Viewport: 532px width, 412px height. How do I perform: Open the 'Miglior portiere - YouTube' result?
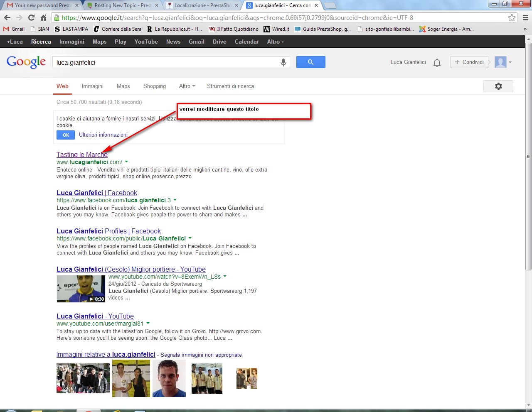131,269
